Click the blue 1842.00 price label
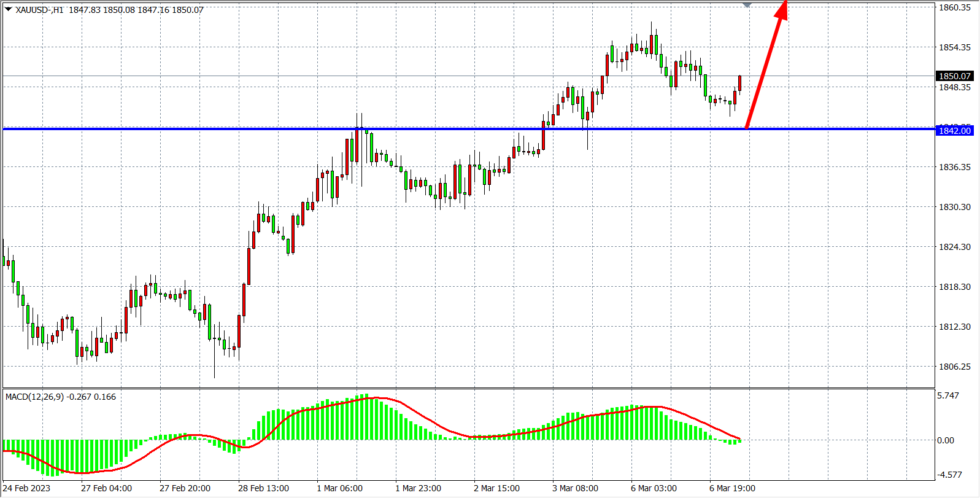The height and width of the screenshot is (498, 980). pos(955,131)
